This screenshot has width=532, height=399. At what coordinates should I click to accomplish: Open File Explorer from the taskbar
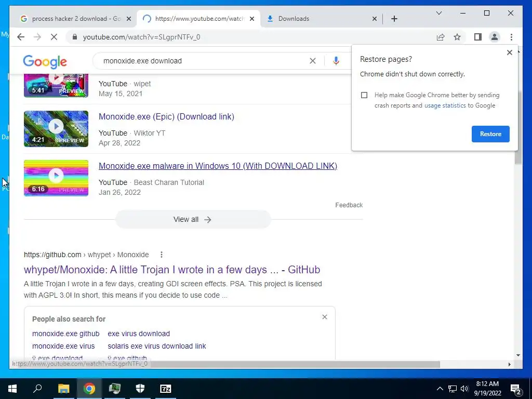click(x=63, y=389)
